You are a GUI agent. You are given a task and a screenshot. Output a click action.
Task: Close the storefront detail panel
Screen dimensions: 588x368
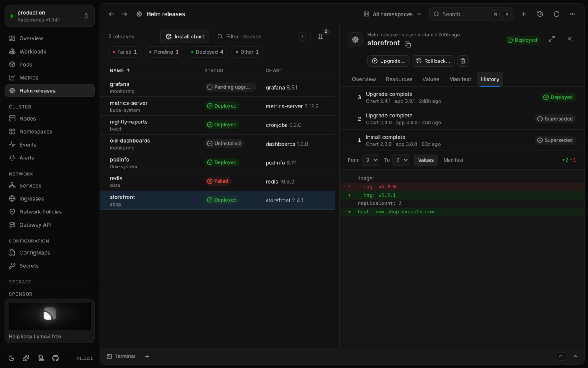(570, 39)
